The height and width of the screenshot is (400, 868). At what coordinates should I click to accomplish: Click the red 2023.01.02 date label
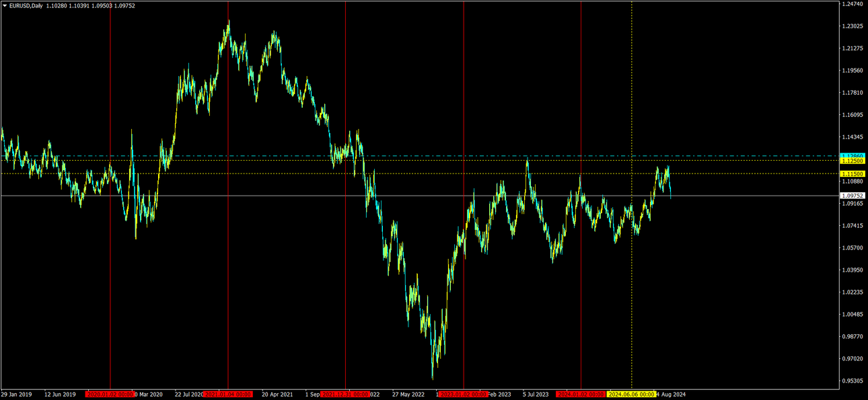click(x=464, y=395)
